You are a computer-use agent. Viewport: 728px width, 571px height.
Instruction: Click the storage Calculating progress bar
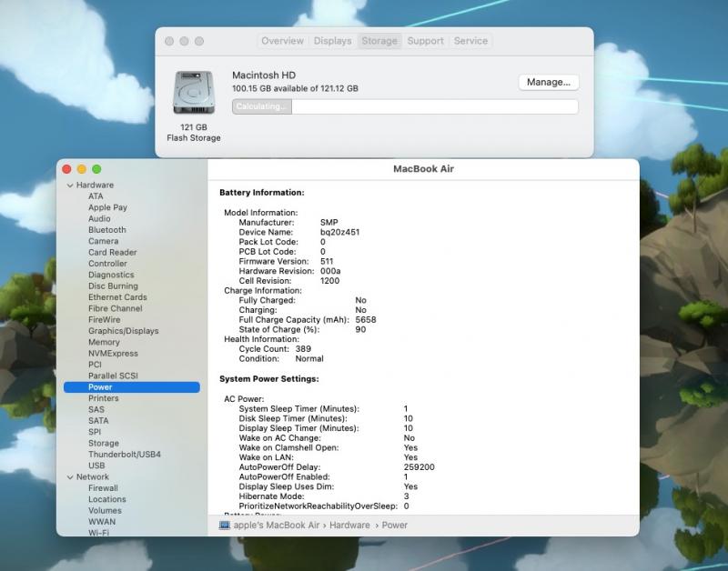pyautogui.click(x=405, y=106)
